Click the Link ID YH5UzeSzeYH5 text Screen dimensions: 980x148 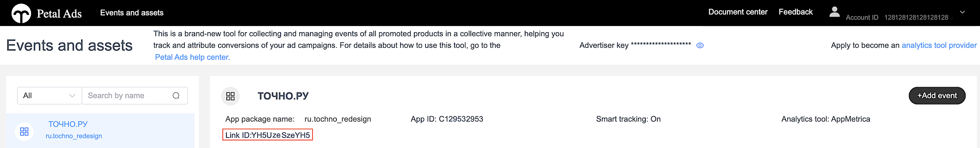(x=267, y=135)
